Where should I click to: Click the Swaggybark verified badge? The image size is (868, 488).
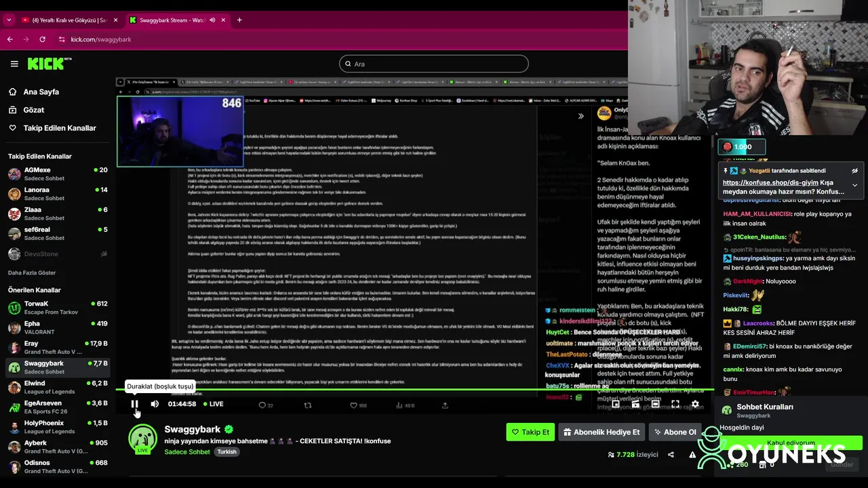click(x=229, y=429)
